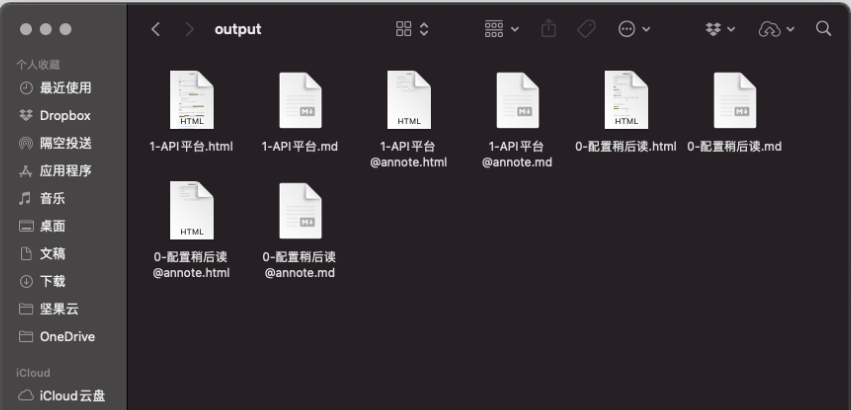Expand the action menu dropdown arrow
This screenshot has height=410, width=851.
646,29
